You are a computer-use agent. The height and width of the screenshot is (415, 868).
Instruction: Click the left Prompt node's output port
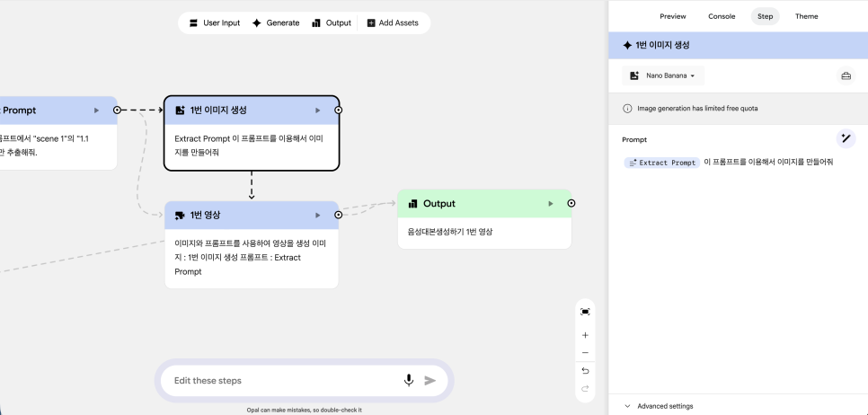tap(117, 110)
